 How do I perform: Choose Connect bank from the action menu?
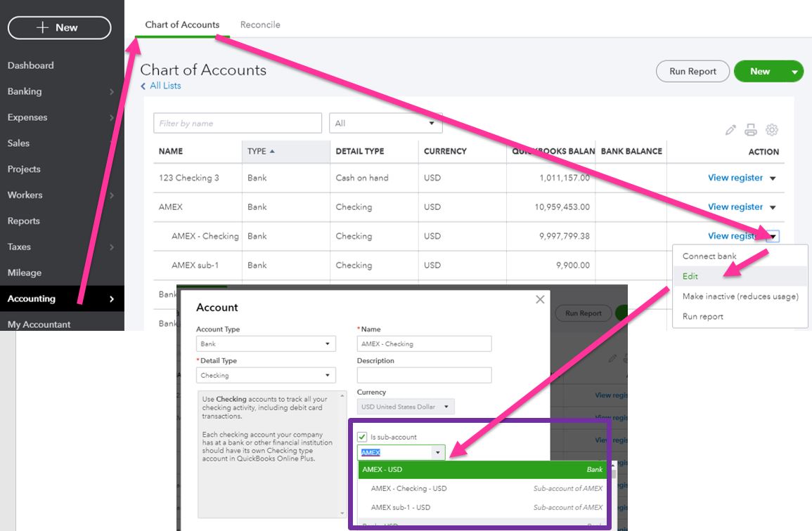point(709,256)
